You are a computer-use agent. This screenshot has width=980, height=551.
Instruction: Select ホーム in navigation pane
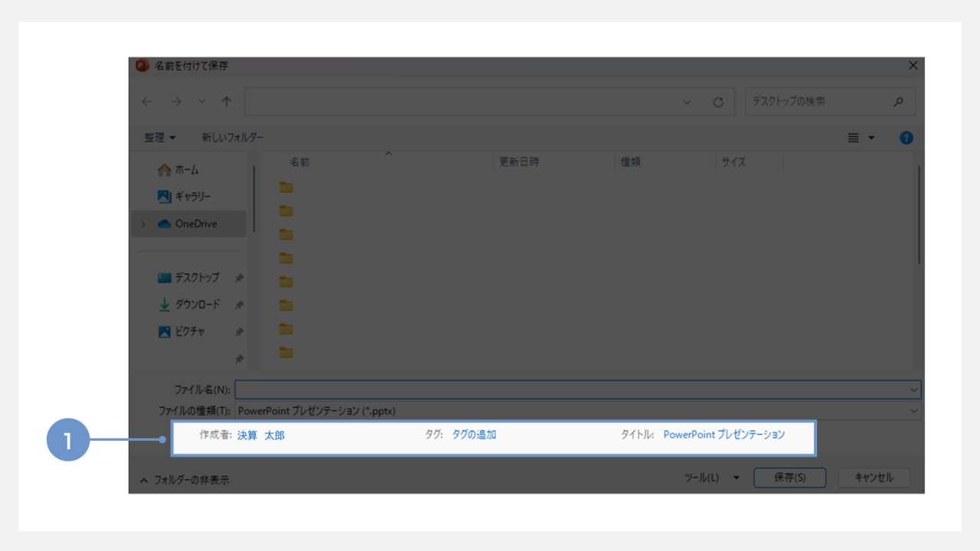(x=189, y=170)
